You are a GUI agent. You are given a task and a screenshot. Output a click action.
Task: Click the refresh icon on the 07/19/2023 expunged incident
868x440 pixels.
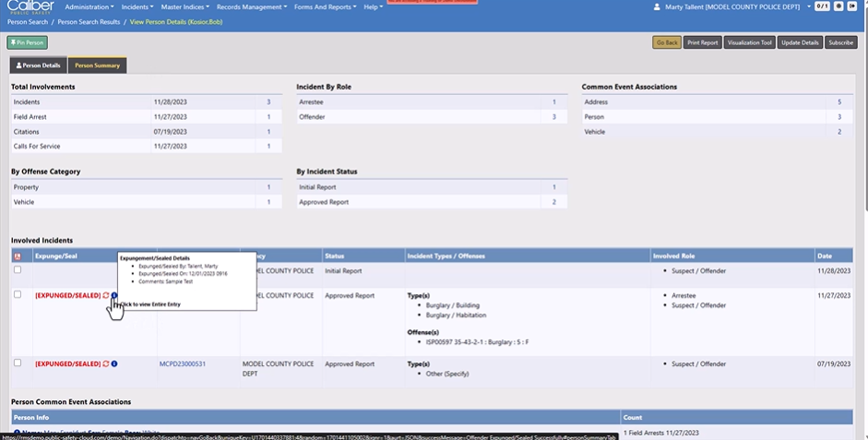tap(106, 363)
